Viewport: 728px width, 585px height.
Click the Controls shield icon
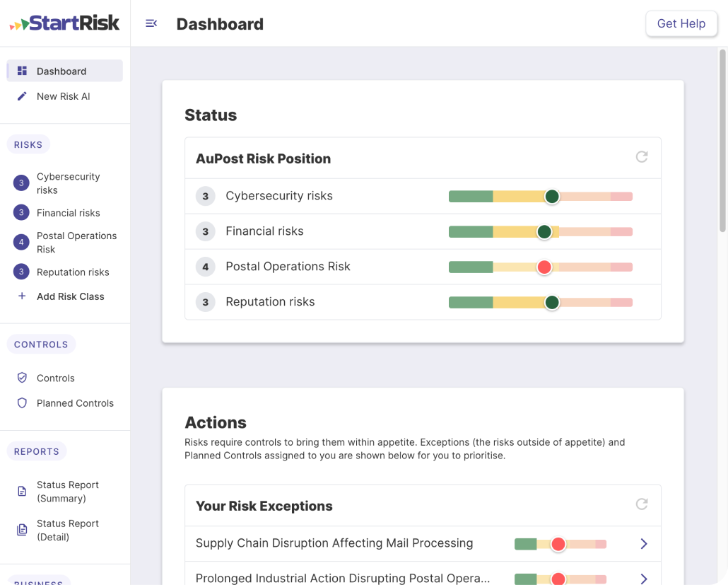pos(21,378)
